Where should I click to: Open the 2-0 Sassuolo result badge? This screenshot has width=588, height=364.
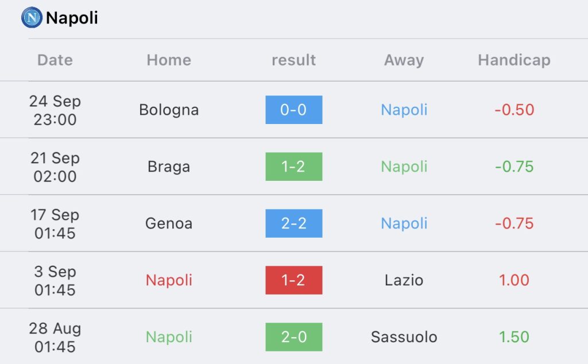pyautogui.click(x=293, y=337)
